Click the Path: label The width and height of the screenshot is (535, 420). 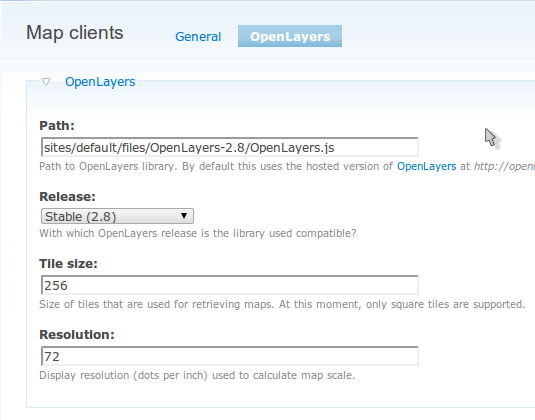pos(57,126)
